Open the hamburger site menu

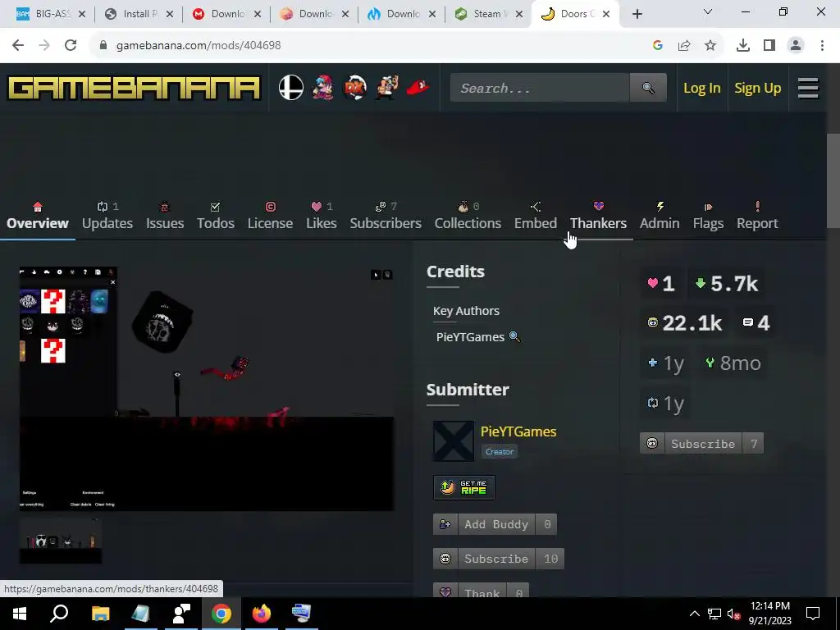[808, 88]
